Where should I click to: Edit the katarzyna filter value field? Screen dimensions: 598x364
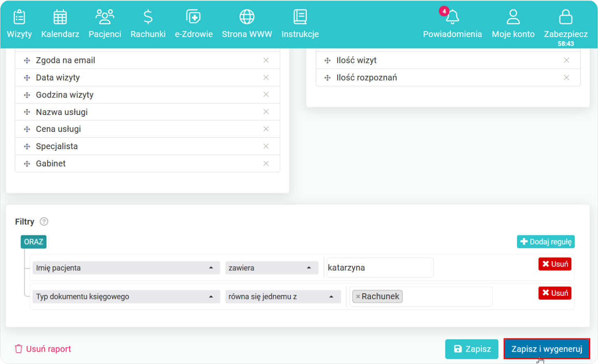click(380, 267)
